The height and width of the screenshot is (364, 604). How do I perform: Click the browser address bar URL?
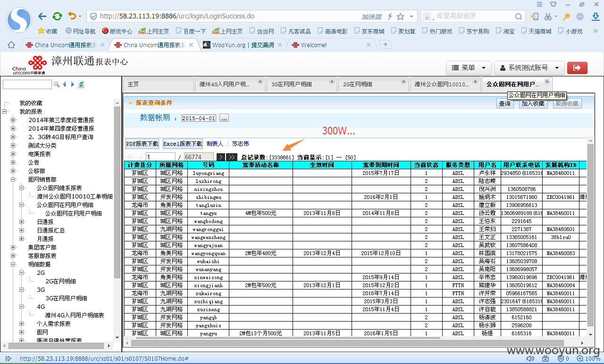click(x=177, y=17)
